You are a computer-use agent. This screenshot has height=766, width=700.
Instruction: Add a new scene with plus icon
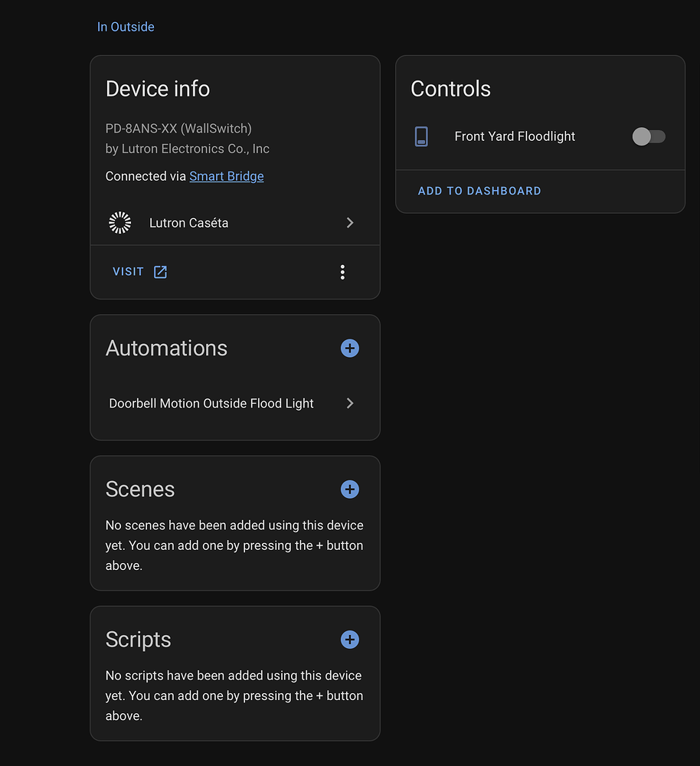(x=349, y=489)
